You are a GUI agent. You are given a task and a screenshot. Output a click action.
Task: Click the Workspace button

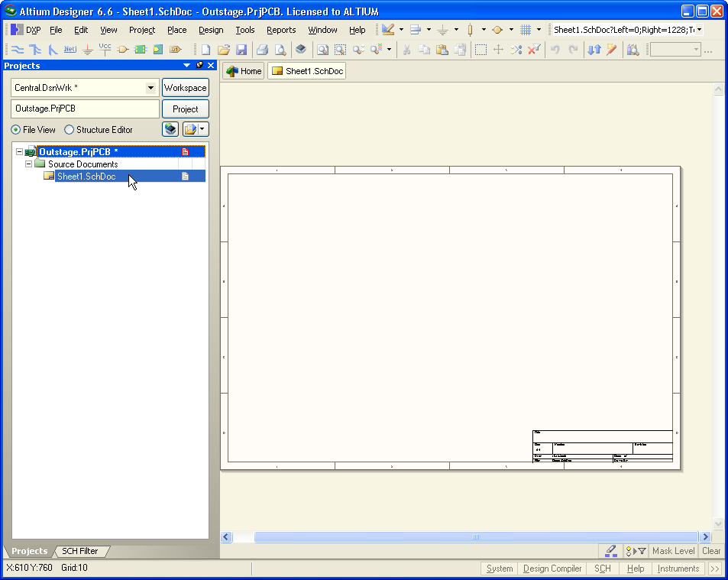[185, 87]
